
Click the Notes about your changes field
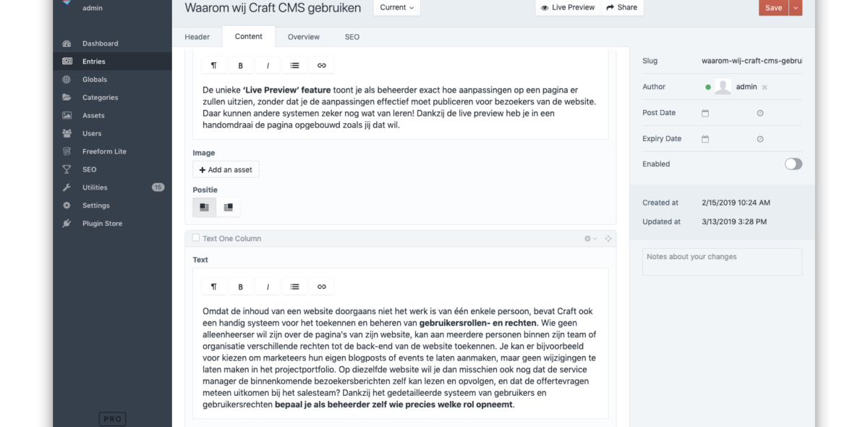pos(721,261)
